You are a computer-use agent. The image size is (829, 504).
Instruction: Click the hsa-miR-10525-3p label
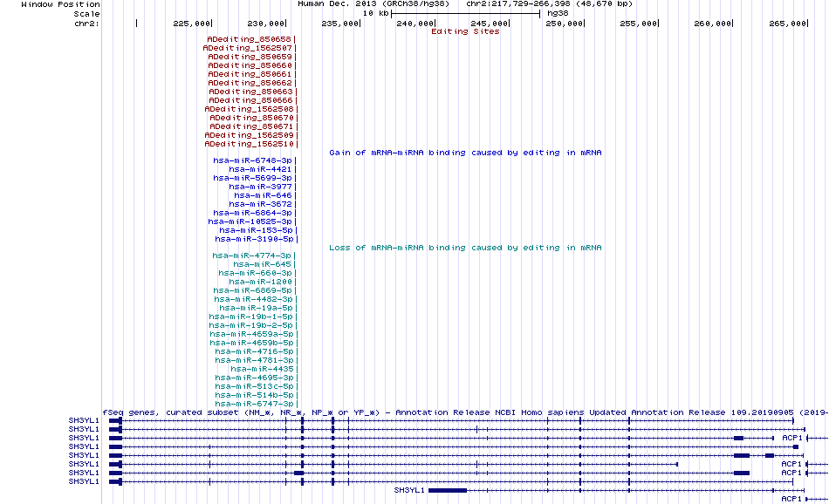[x=250, y=221]
